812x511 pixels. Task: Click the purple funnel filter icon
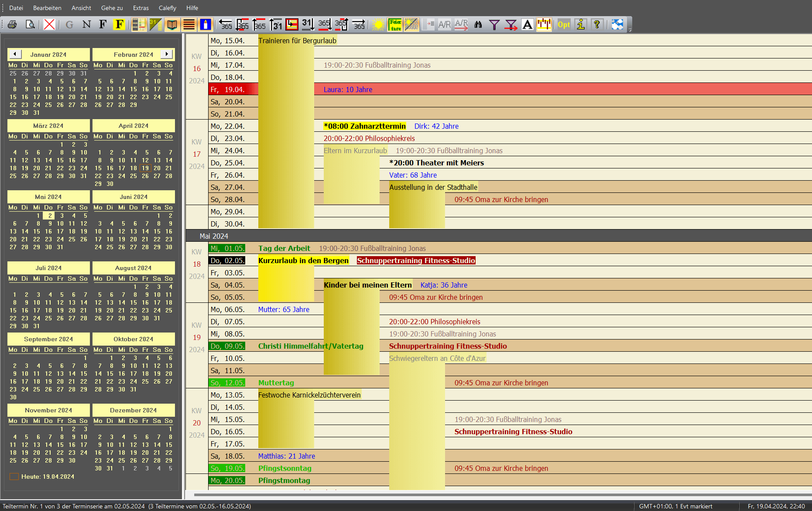(x=494, y=24)
